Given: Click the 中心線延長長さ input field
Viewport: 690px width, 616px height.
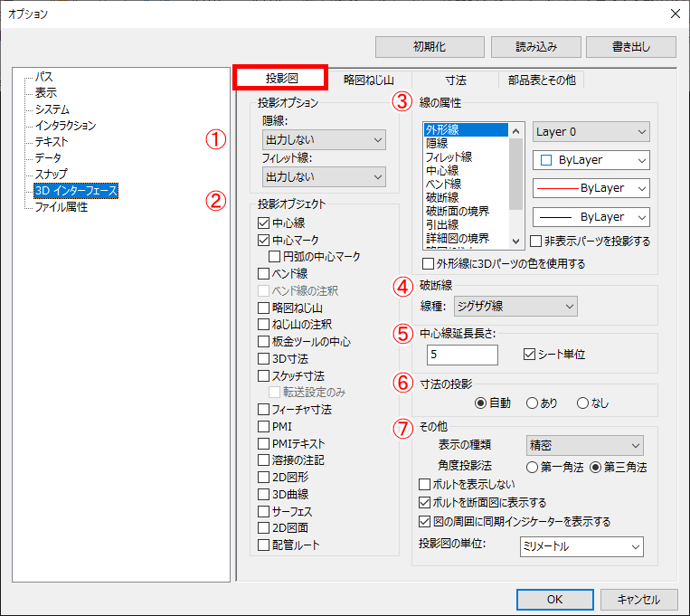Looking at the screenshot, I should point(469,355).
